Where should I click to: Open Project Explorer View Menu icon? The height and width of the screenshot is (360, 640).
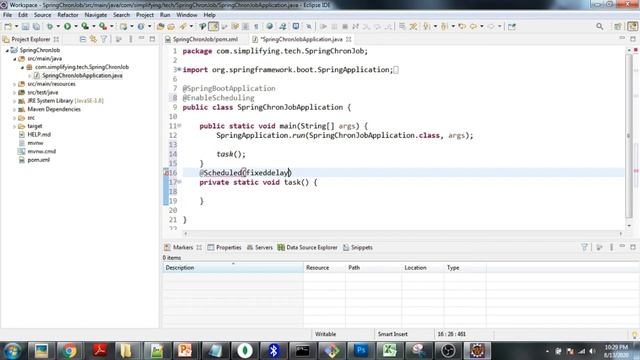click(x=131, y=39)
